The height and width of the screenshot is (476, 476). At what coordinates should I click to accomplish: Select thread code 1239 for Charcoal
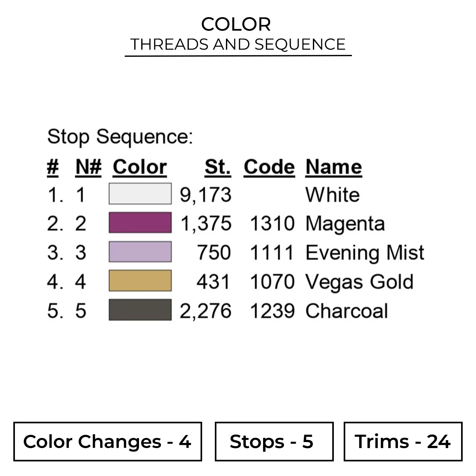click(272, 311)
